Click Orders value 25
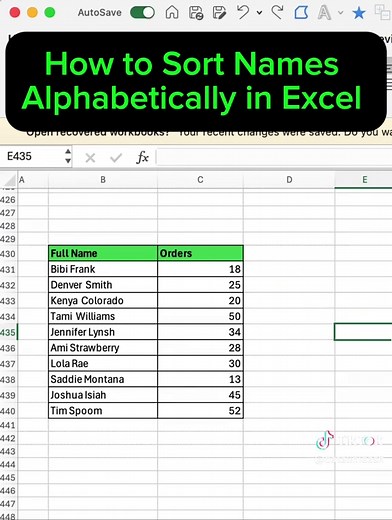Image resolution: width=392 pixels, height=520 pixels. coord(200,285)
